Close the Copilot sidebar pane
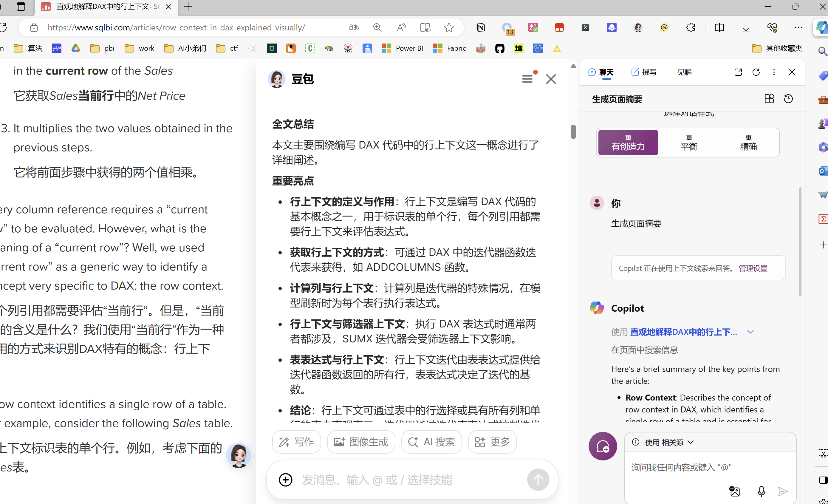The image size is (828, 504). pos(792,72)
